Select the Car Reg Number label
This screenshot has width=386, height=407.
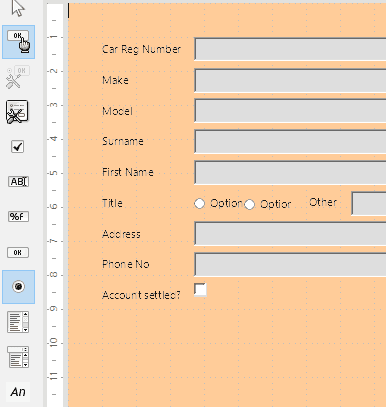click(x=141, y=49)
